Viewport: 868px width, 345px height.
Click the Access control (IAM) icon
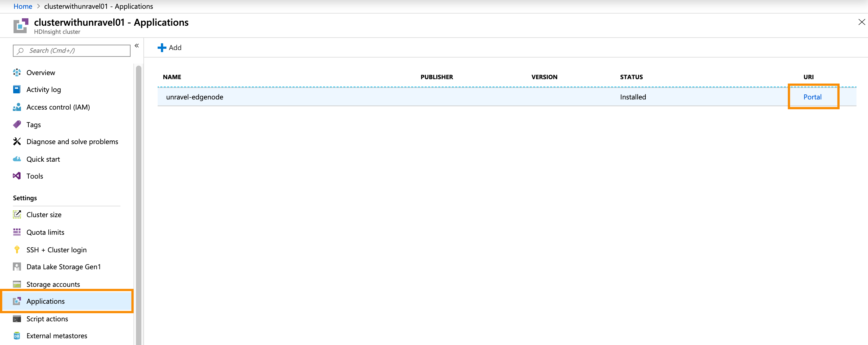(17, 107)
